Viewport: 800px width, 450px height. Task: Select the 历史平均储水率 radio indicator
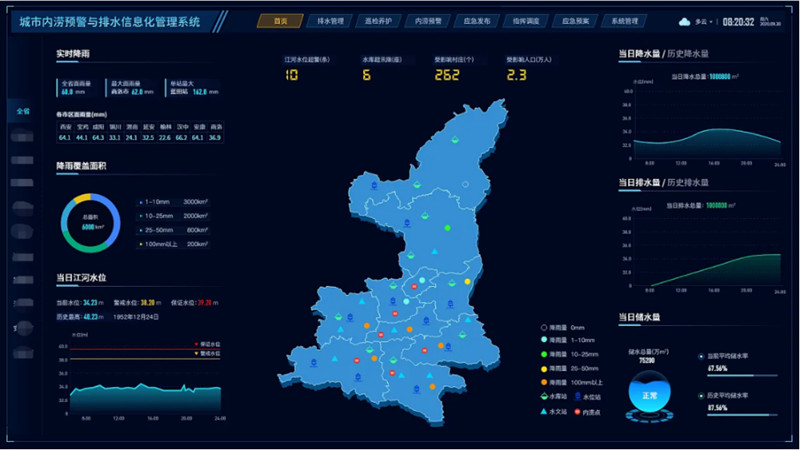(x=700, y=395)
